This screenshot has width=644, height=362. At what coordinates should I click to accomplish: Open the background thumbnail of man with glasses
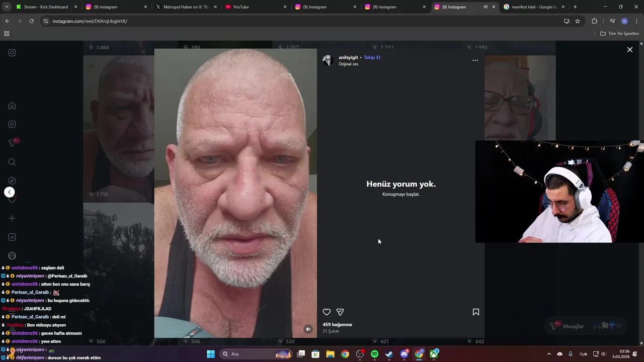[x=520, y=98]
